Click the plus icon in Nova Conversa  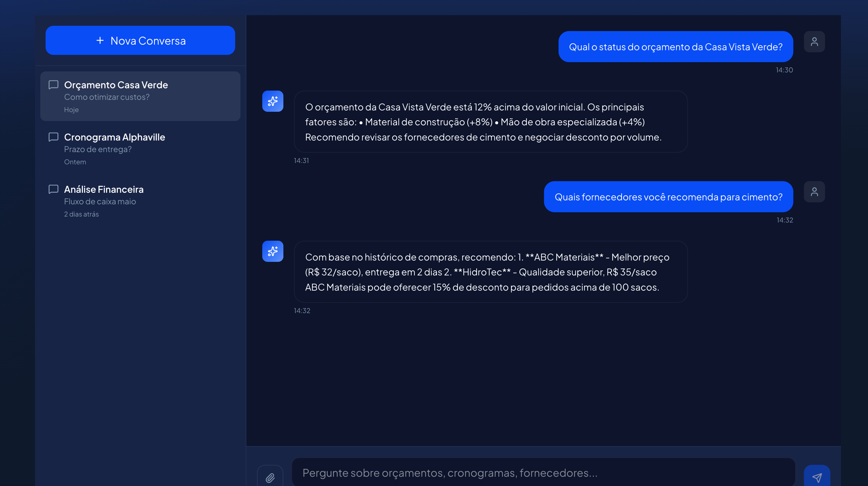pyautogui.click(x=100, y=40)
